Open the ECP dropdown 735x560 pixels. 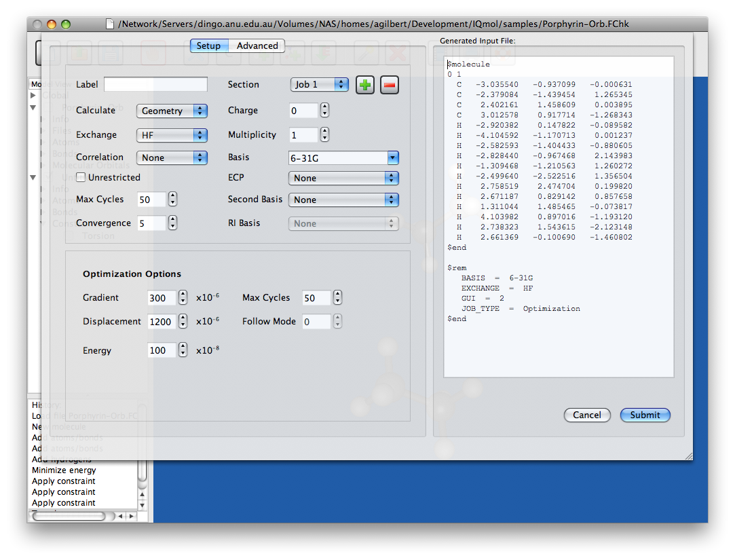pos(343,179)
